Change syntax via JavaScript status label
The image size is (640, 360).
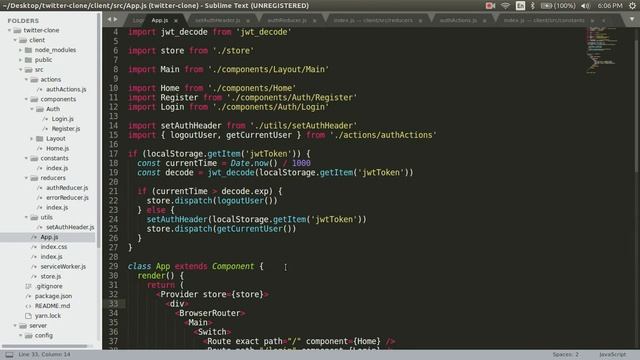pyautogui.click(x=612, y=354)
